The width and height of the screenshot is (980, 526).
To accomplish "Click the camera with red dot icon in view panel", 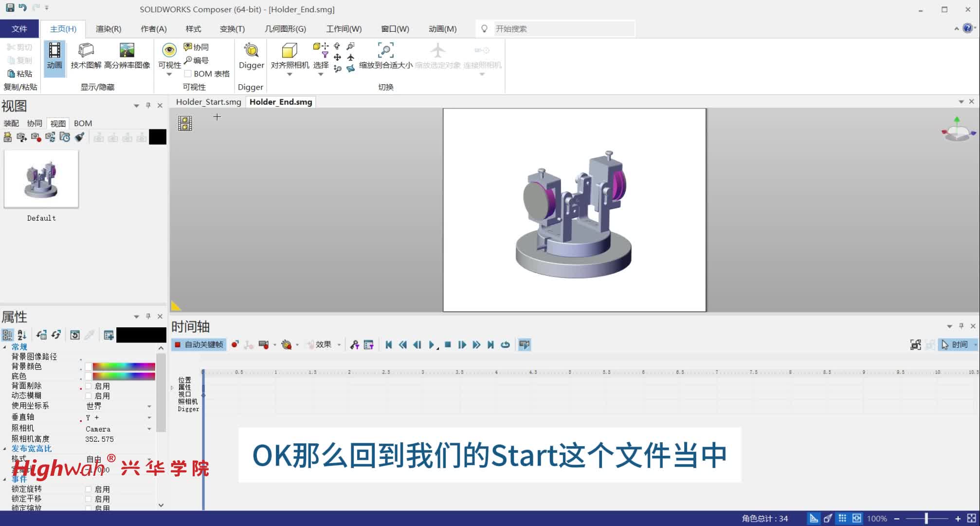I will coord(36,137).
